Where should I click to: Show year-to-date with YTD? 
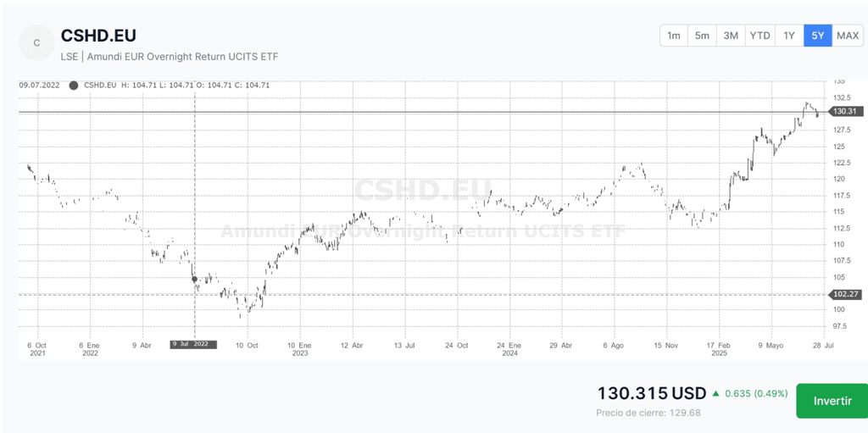point(760,36)
